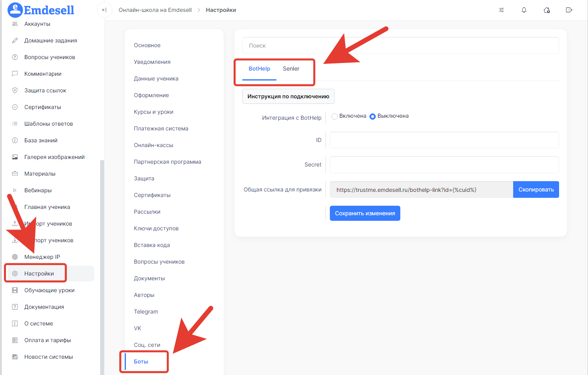The width and height of the screenshot is (588, 375).
Task: Focus the Поиск search field
Action: 400,46
